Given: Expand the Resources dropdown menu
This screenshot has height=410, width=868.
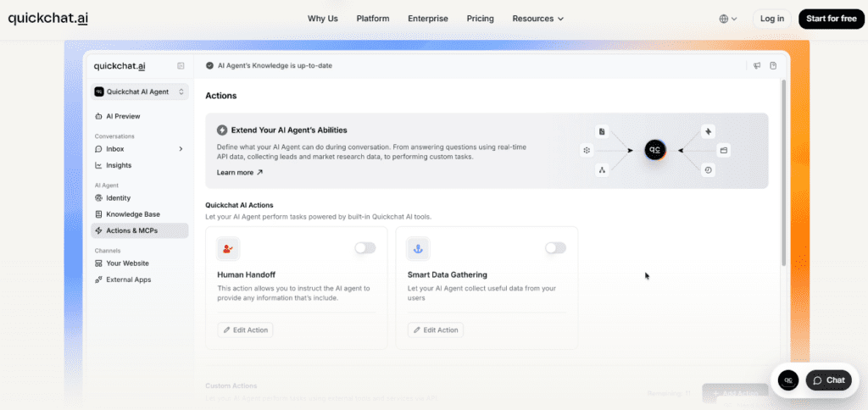Looking at the screenshot, I should 538,19.
